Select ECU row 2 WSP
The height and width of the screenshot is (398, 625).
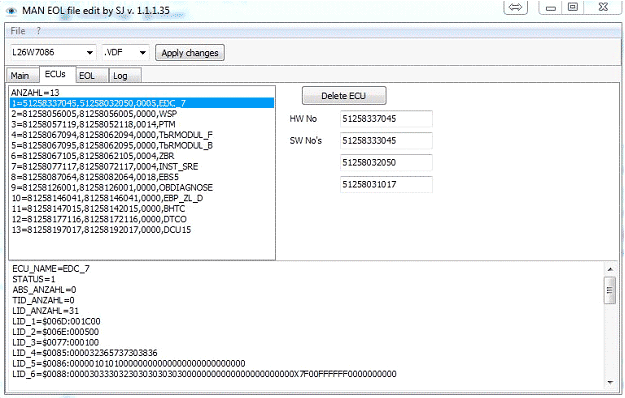point(142,114)
